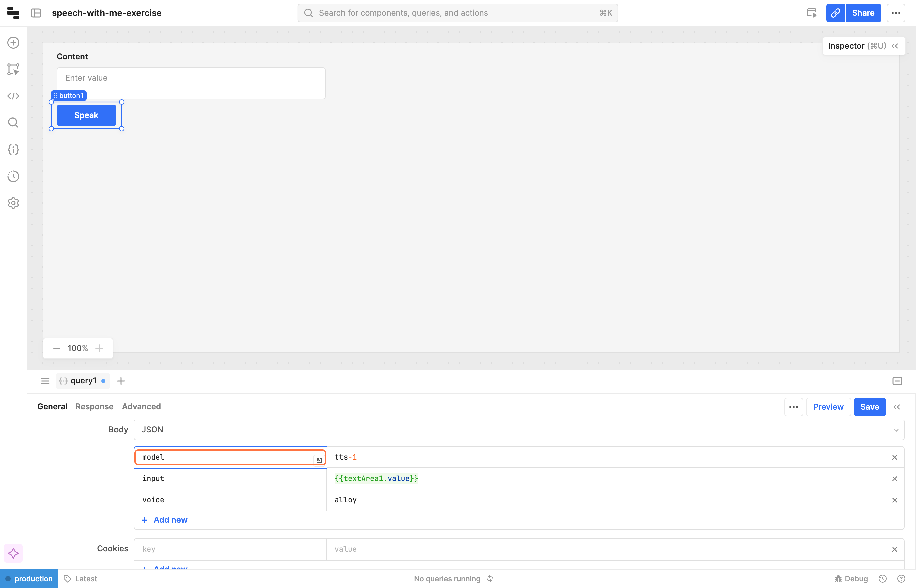Minimize the query editor panel
Viewport: 916px width, 588px height.
[x=897, y=381]
